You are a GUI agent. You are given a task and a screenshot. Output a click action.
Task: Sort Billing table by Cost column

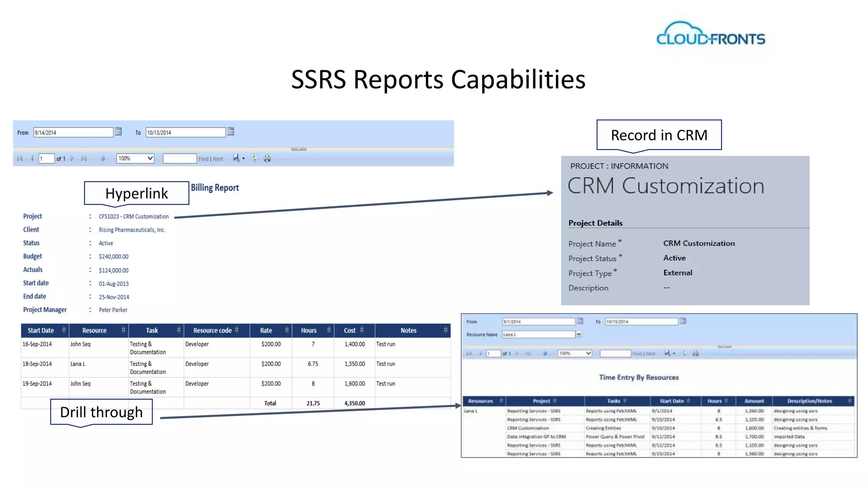tap(362, 330)
